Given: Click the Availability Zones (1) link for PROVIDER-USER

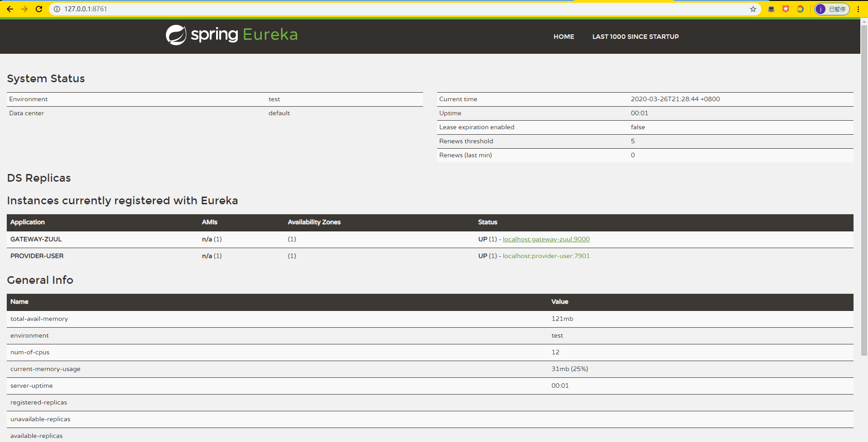Looking at the screenshot, I should coord(292,256).
